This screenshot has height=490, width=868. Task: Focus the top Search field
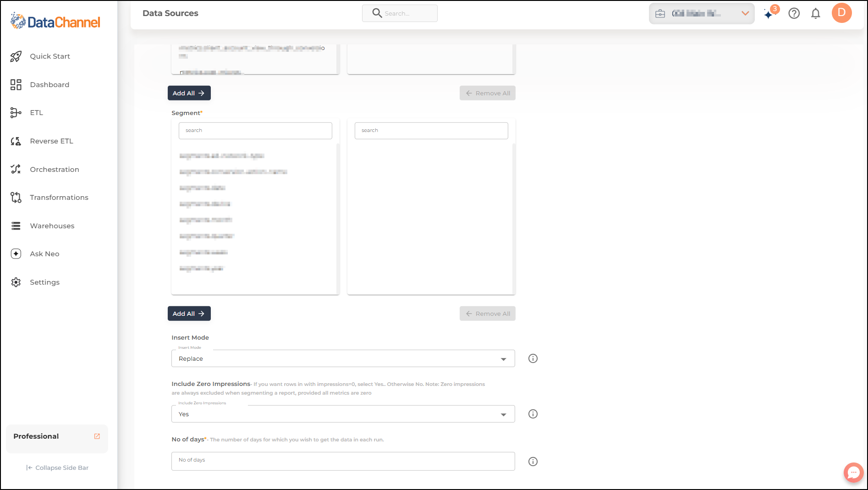[400, 13]
